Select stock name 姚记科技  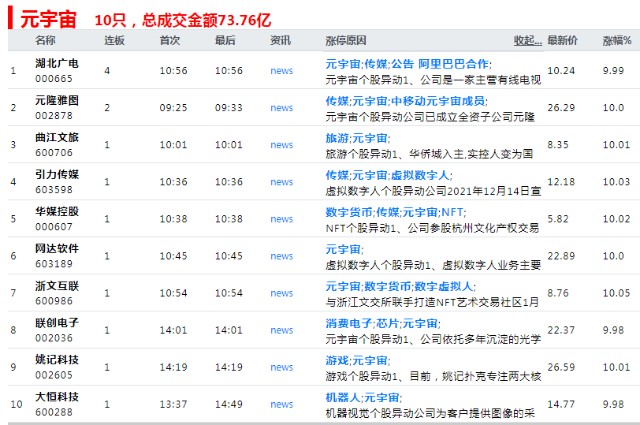tap(57, 360)
